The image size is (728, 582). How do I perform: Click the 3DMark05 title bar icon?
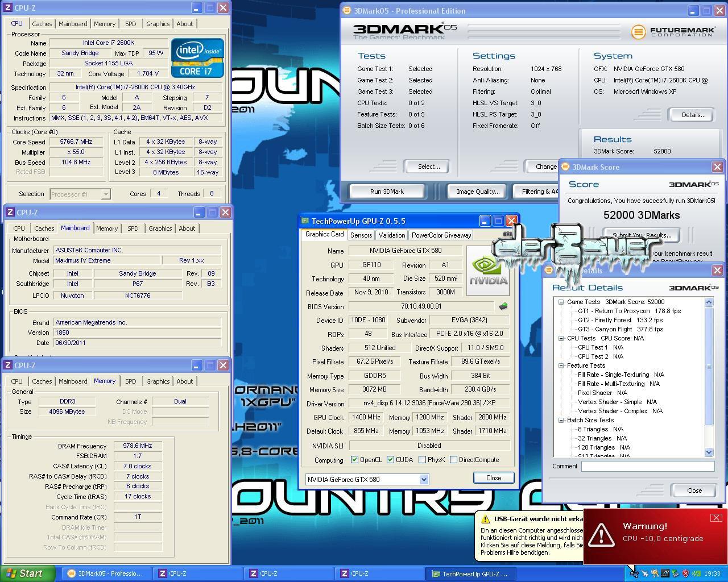(x=347, y=11)
